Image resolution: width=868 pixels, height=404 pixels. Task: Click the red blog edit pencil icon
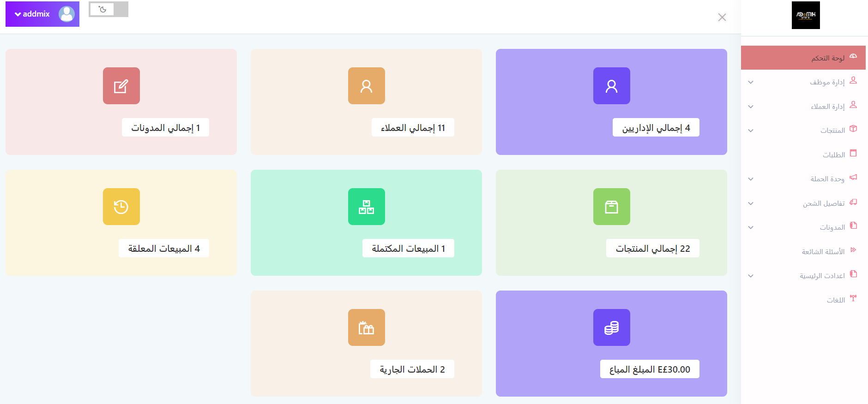click(x=121, y=86)
